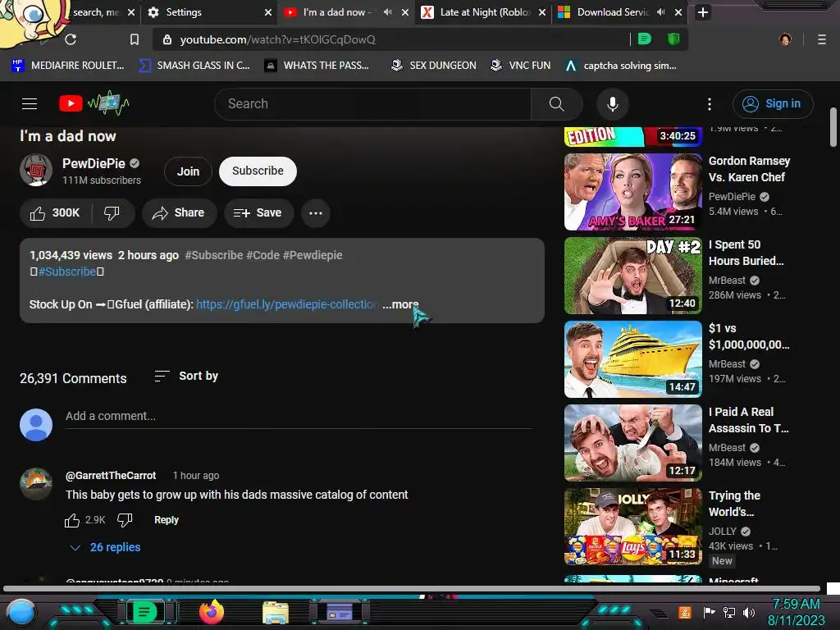Mute audio on I'm a dad now tab
The width and height of the screenshot is (840, 630).
click(x=387, y=12)
